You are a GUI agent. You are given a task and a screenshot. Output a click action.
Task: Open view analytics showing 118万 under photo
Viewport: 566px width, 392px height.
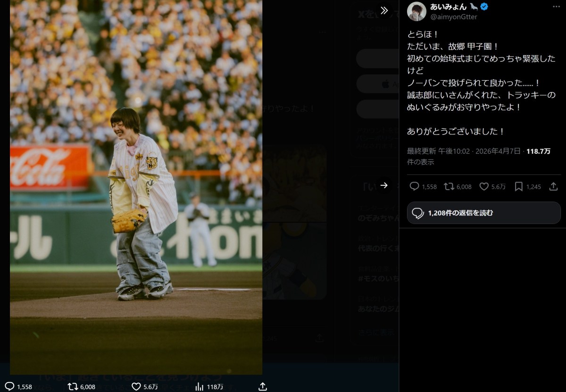(200, 386)
